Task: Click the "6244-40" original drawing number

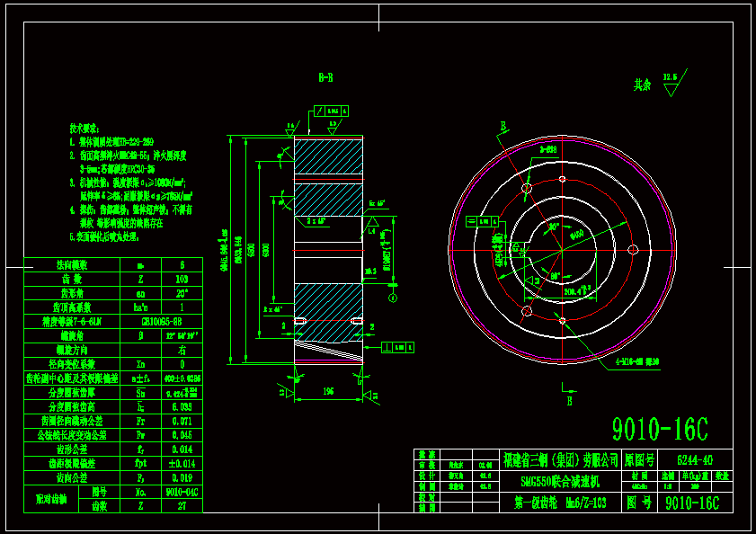Action: [x=695, y=460]
